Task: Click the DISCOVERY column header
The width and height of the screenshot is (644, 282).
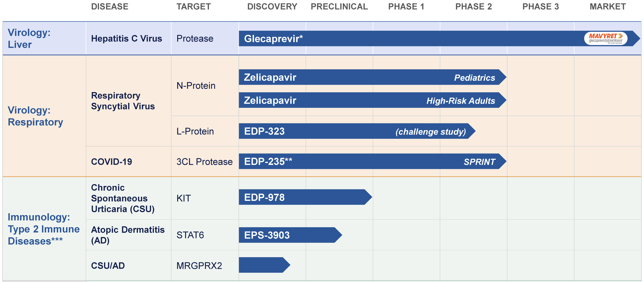Action: pyautogui.click(x=272, y=6)
